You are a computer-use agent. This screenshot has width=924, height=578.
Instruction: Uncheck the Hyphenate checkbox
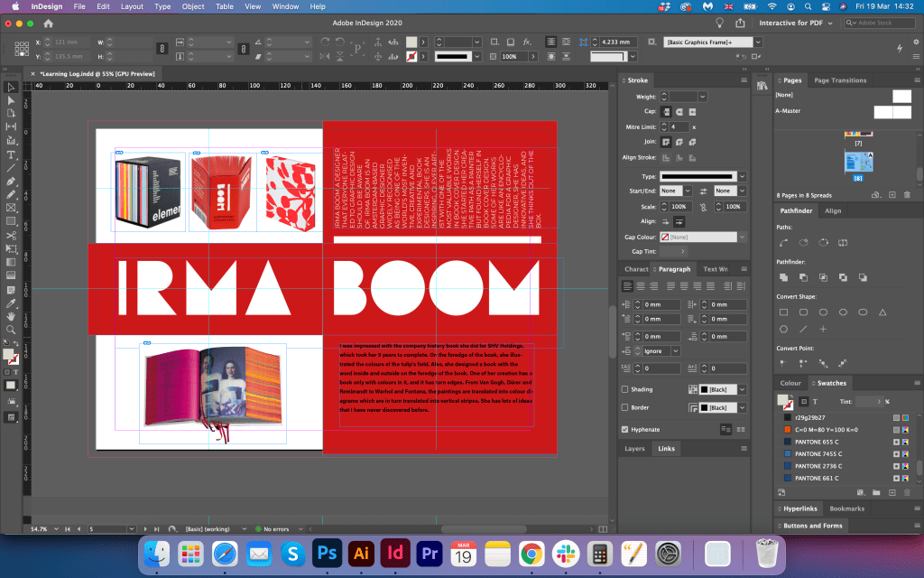625,429
